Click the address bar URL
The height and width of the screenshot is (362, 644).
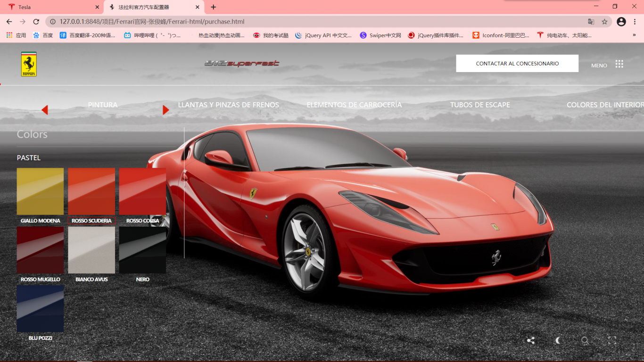[152, 22]
